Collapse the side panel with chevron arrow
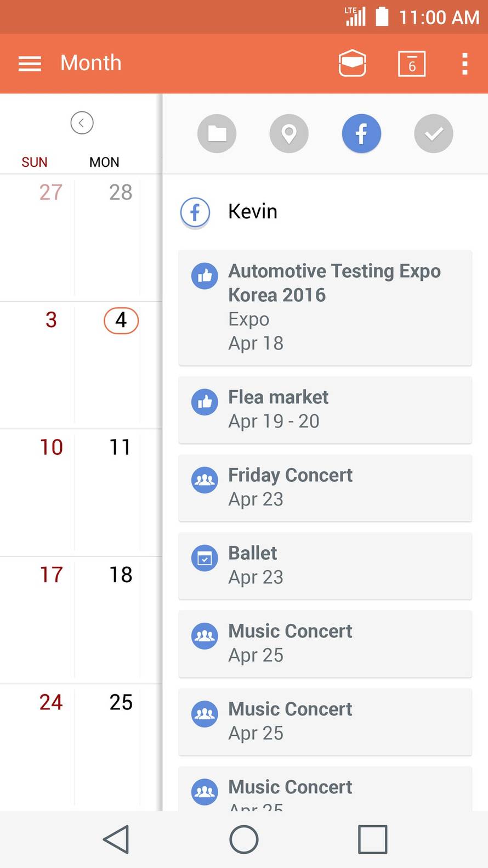The width and height of the screenshot is (488, 868). [x=82, y=122]
